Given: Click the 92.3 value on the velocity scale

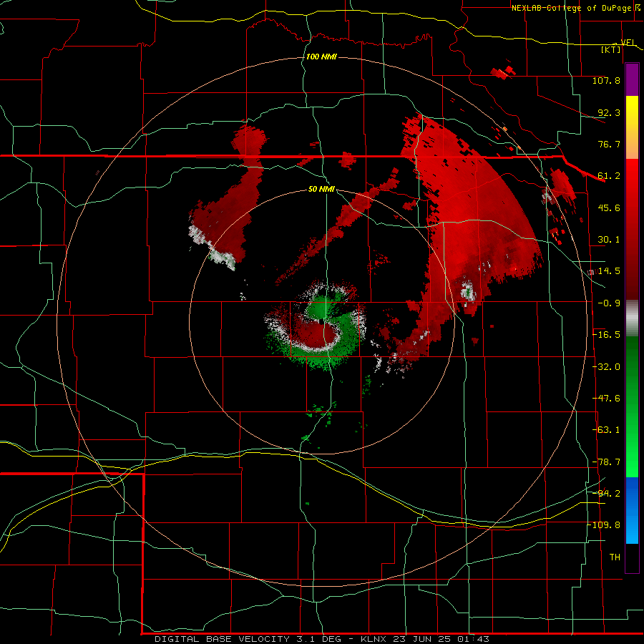Looking at the screenshot, I should click(x=609, y=112).
